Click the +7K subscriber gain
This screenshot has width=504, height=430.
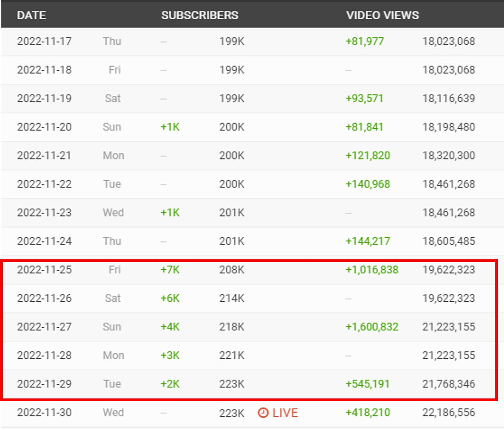(x=170, y=270)
